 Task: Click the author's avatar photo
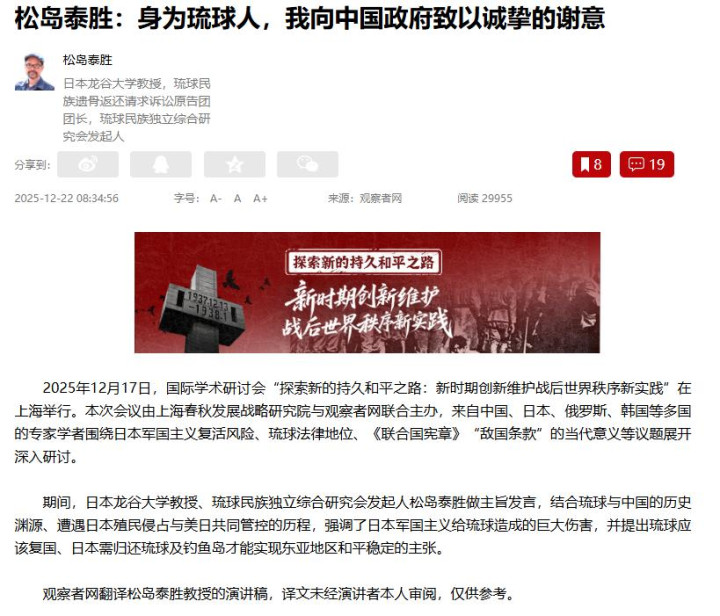(x=34, y=71)
